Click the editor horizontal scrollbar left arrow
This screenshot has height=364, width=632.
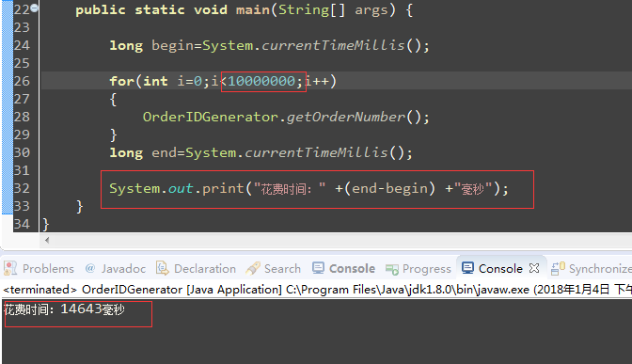pos(47,240)
